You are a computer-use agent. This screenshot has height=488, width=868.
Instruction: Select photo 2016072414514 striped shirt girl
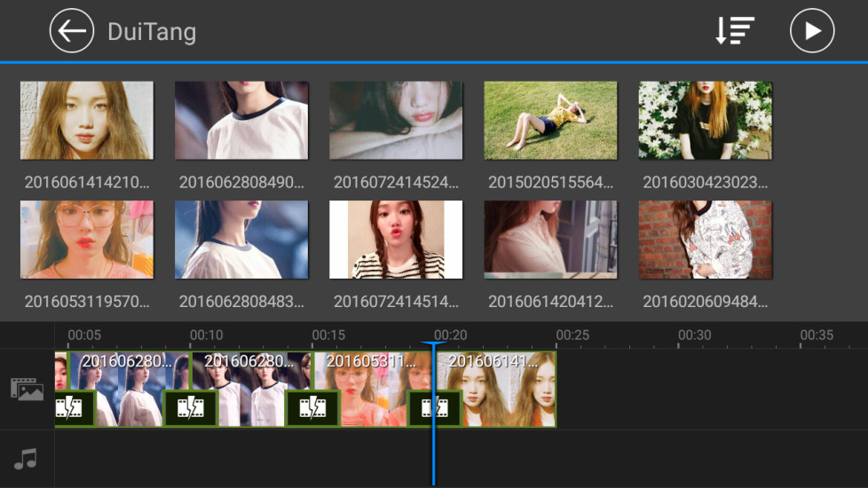click(396, 240)
